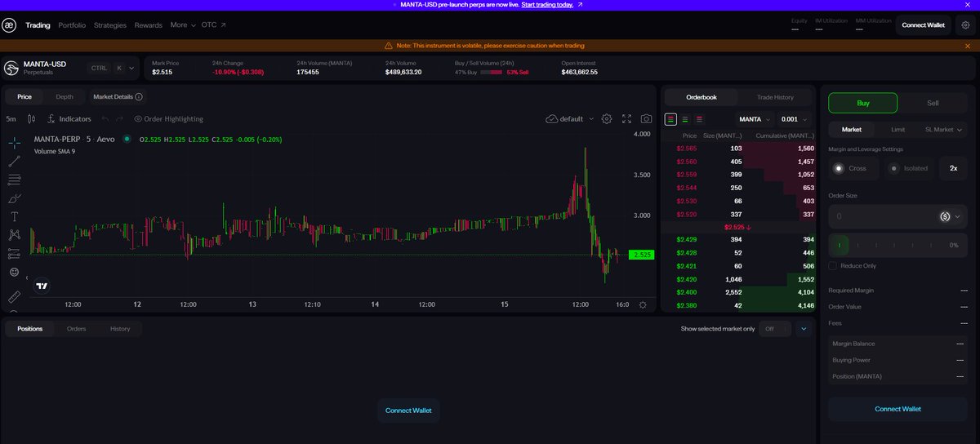Viewport: 980px width, 444px height.
Task: Enter fullscreen chart mode
Action: 627,119
